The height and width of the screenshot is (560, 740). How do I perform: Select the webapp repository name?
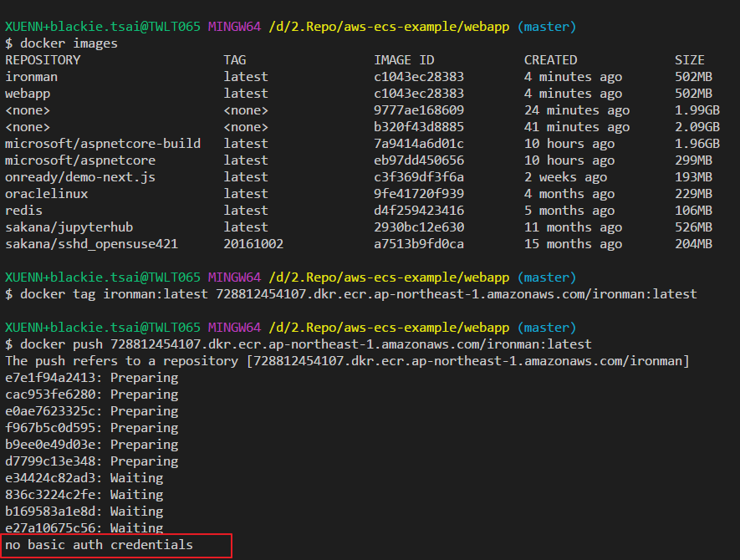coord(28,94)
